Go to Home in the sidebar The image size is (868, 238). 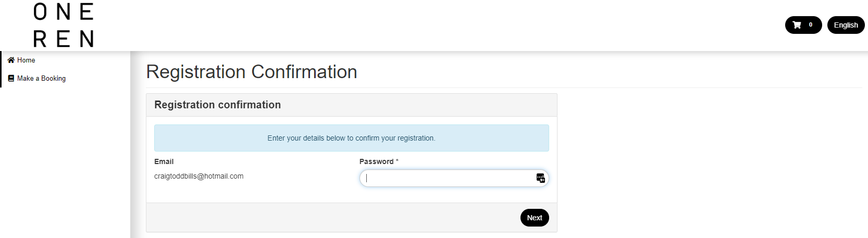point(26,60)
